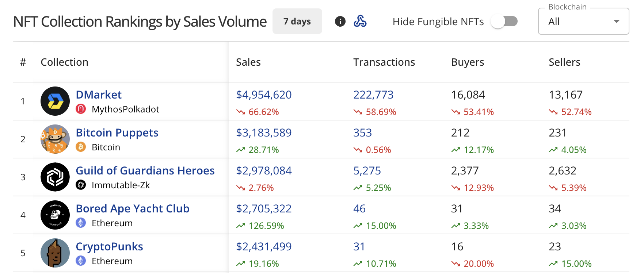
Task: Sort by the Transactions column header
Action: pos(384,62)
